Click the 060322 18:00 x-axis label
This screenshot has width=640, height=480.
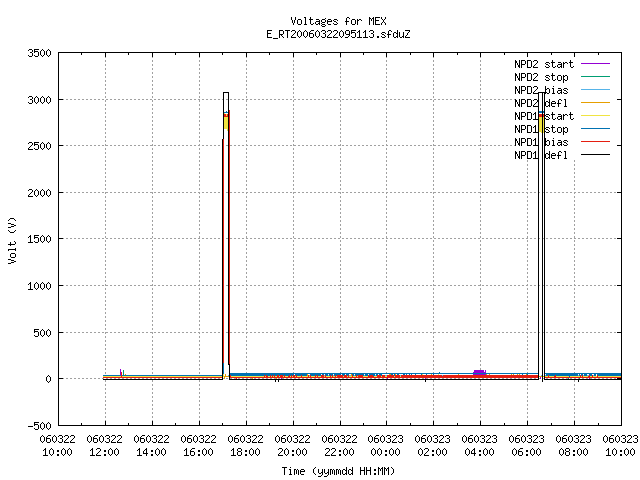[245, 446]
